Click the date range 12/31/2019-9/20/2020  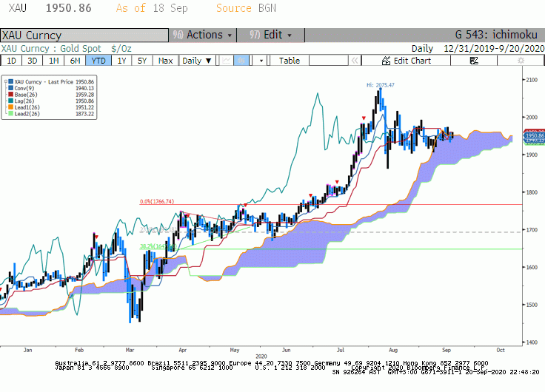point(494,49)
